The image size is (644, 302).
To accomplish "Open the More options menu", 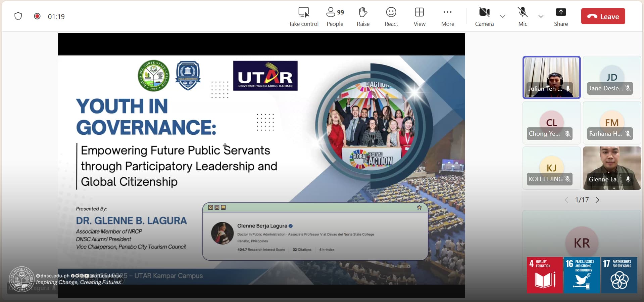I will [447, 16].
